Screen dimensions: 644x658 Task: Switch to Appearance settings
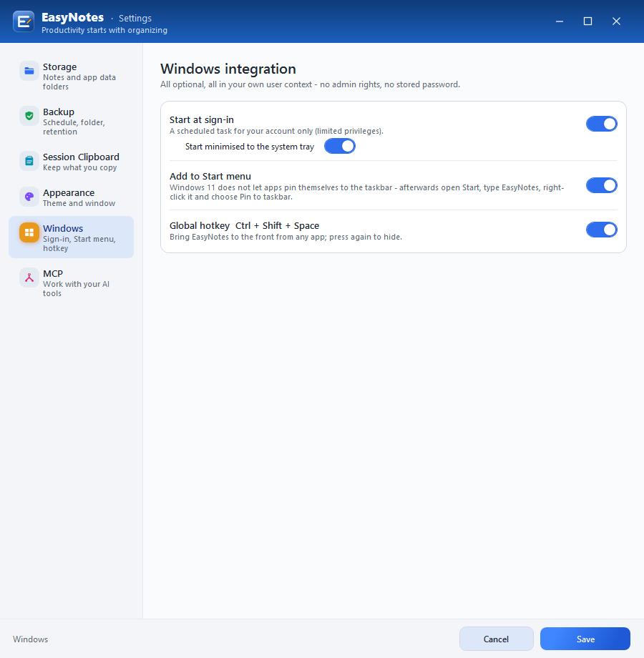pos(71,197)
